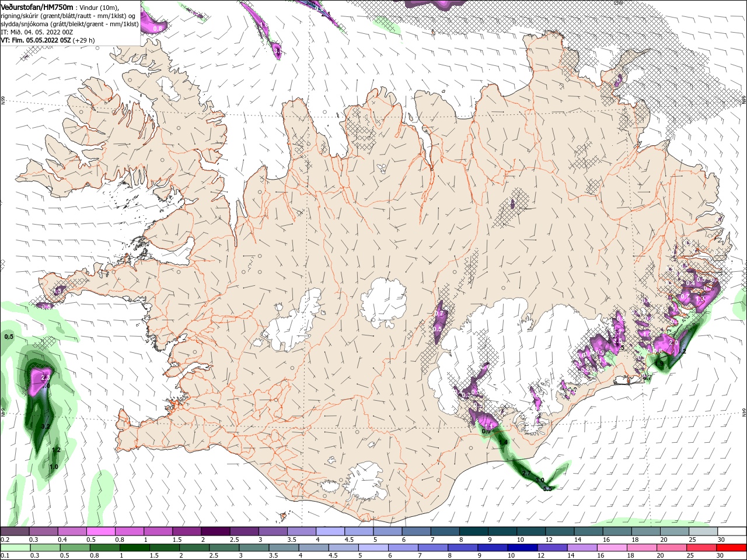Click the '3.2' value in the western rain cell
Viewport: 747px width, 560px height.
tap(46, 426)
